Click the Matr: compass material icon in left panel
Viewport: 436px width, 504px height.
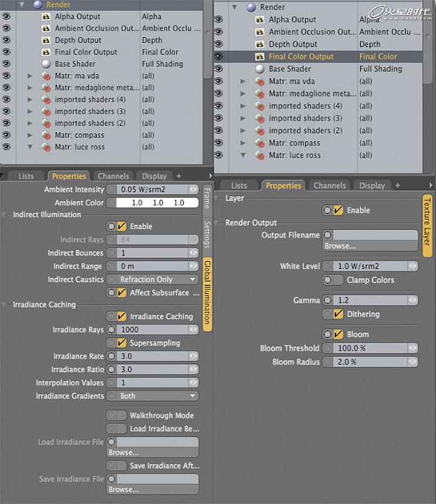[46, 135]
